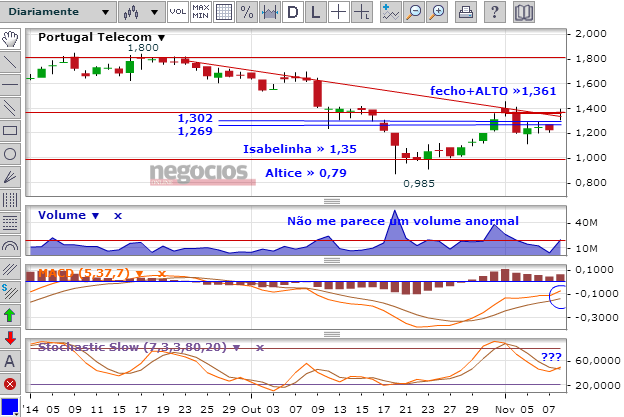Place a green up arrow marker
624x417 pixels.
click(10, 316)
